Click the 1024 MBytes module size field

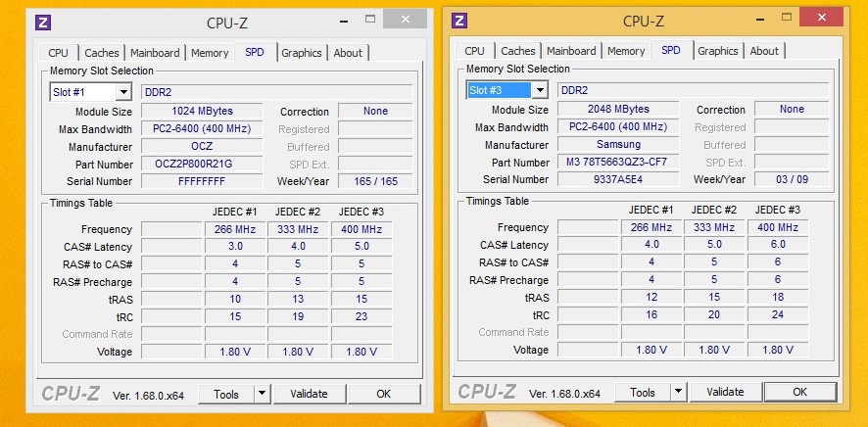pos(202,111)
